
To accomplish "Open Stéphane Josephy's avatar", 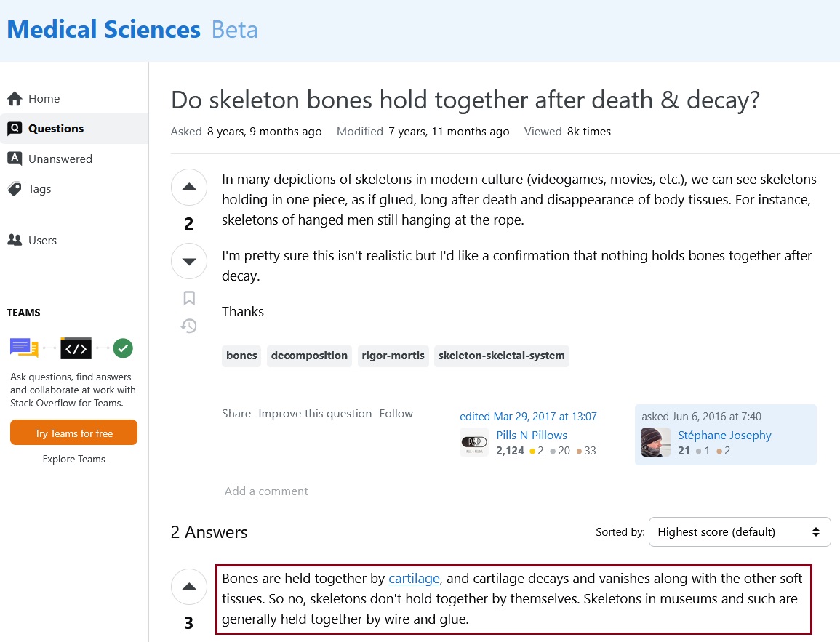I will pyautogui.click(x=656, y=443).
